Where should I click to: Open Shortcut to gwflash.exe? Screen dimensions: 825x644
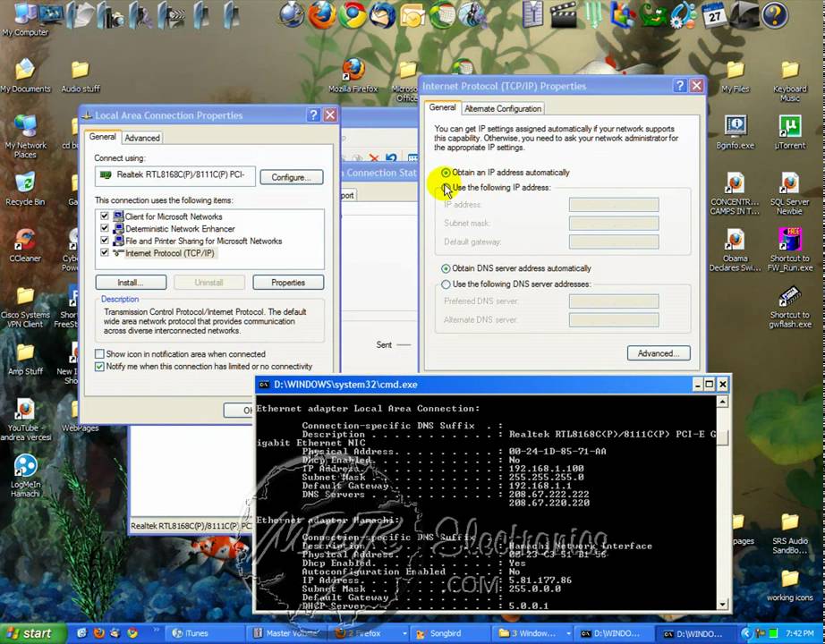click(x=790, y=308)
